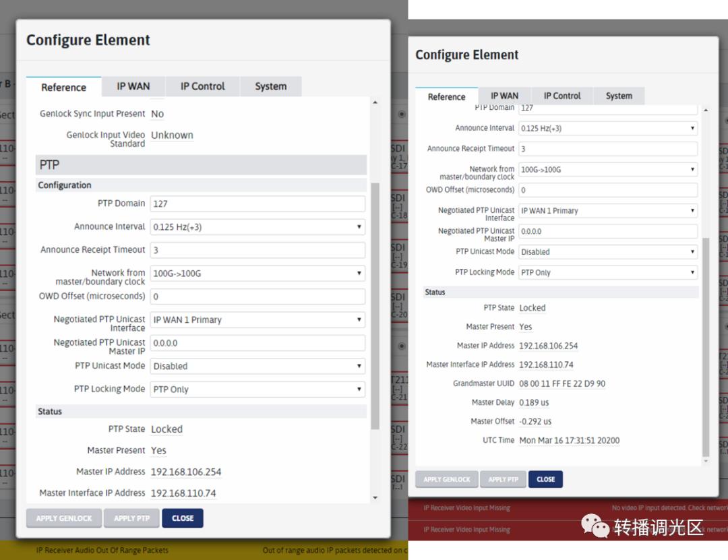Click Negotiated PTP Unicast Master IP field, right dialog
Image resolution: width=728 pixels, height=560 pixels.
(x=608, y=231)
